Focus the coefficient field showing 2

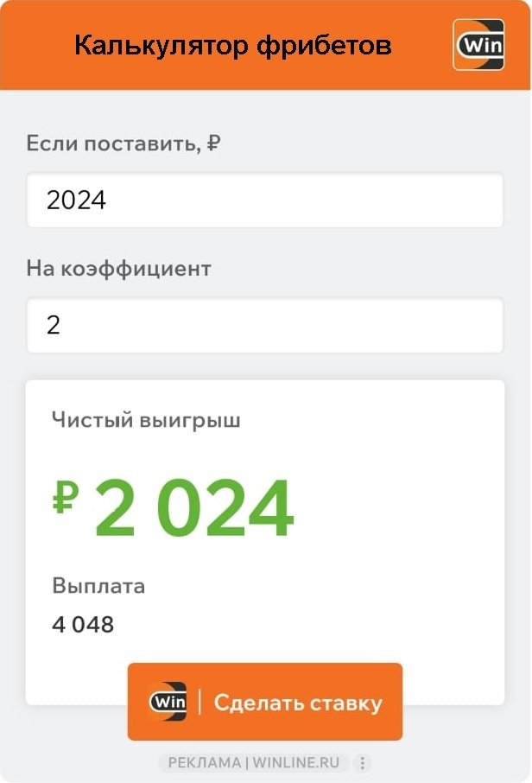(54, 326)
